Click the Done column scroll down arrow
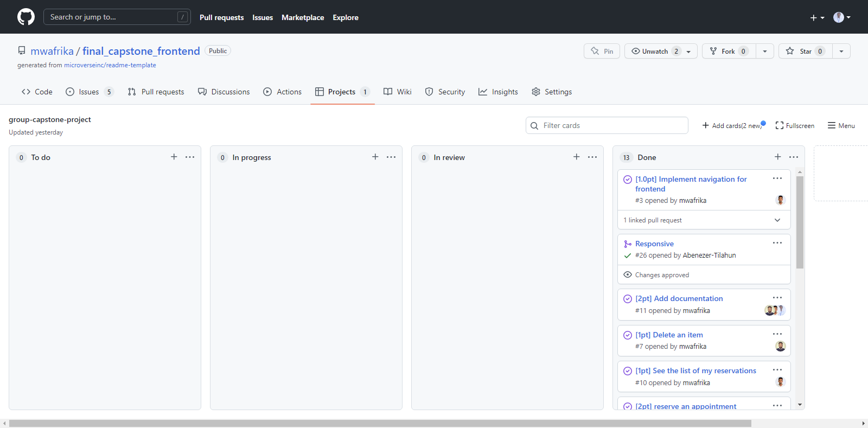 tap(800, 405)
